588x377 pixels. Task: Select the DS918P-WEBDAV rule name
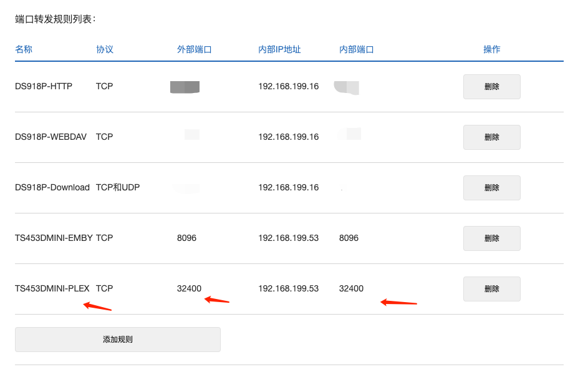(51, 137)
